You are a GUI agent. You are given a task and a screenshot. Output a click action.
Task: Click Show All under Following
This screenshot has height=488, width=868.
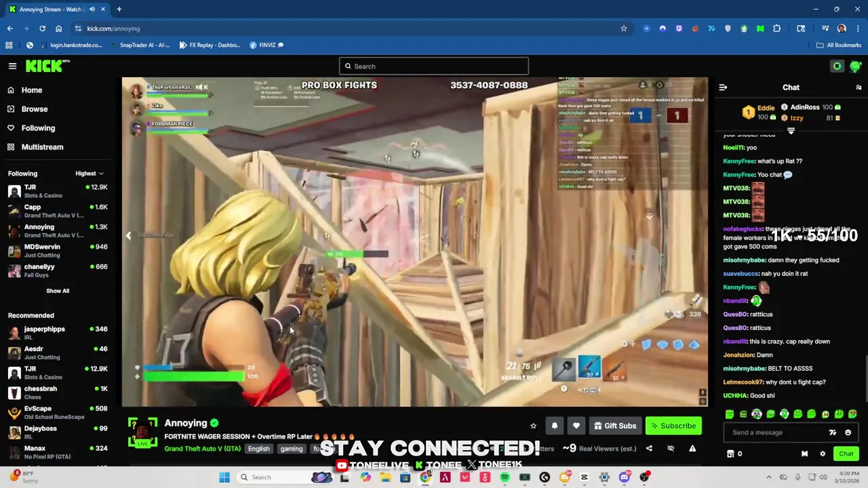pyautogui.click(x=58, y=291)
